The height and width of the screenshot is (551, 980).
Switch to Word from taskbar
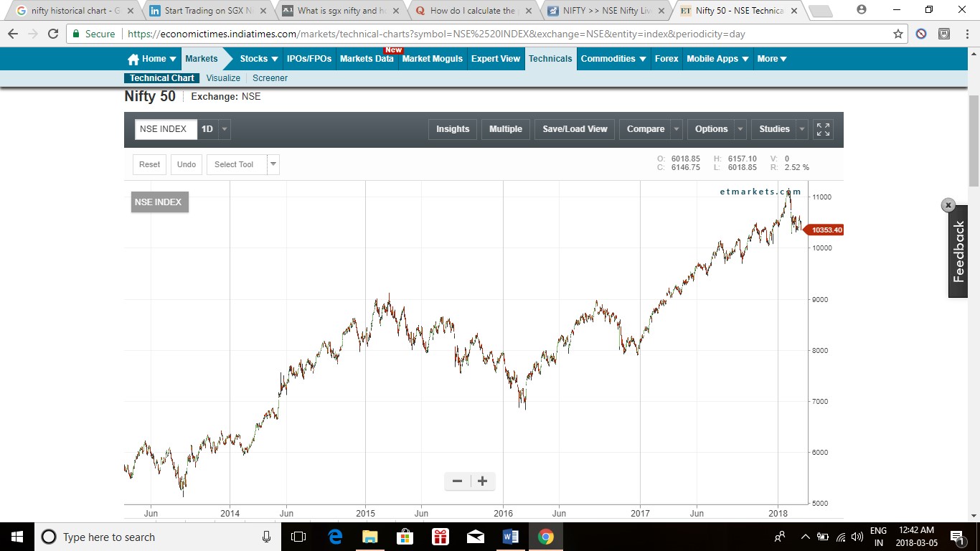click(510, 537)
